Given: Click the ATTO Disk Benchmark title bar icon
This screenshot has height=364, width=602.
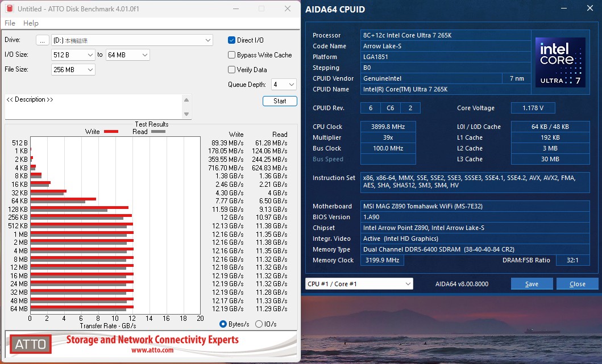Looking at the screenshot, I should click(9, 9).
